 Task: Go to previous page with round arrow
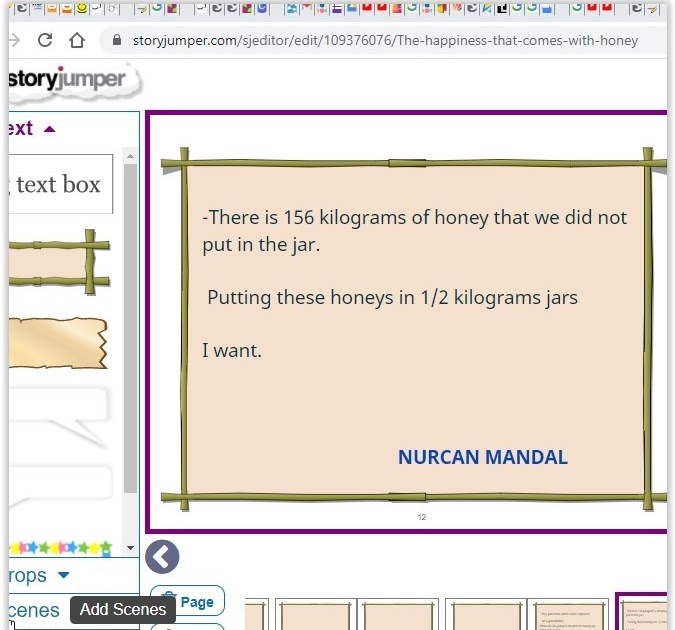coord(162,557)
